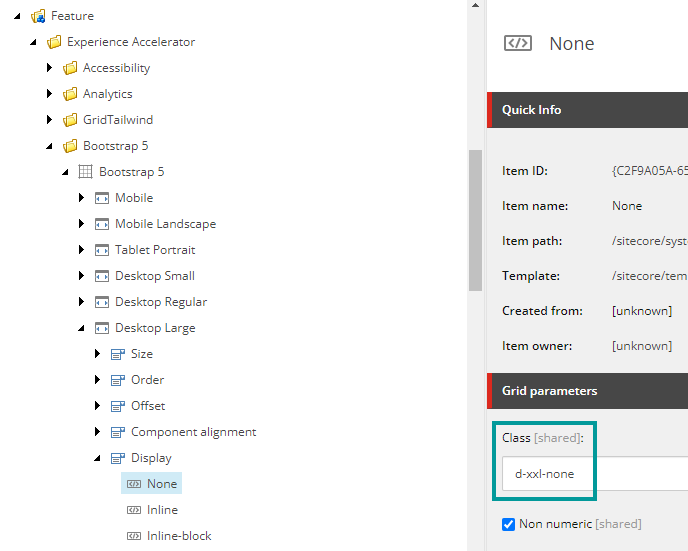Click the Offset parameter icon
The image size is (688, 551).
pyautogui.click(x=118, y=406)
